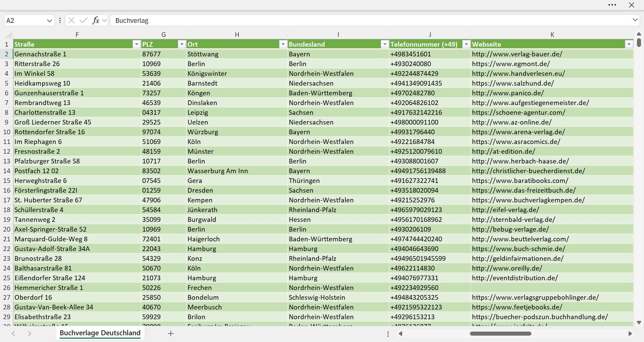Confirm entry with the checkmark icon
The width and height of the screenshot is (644, 342).
[x=84, y=20]
